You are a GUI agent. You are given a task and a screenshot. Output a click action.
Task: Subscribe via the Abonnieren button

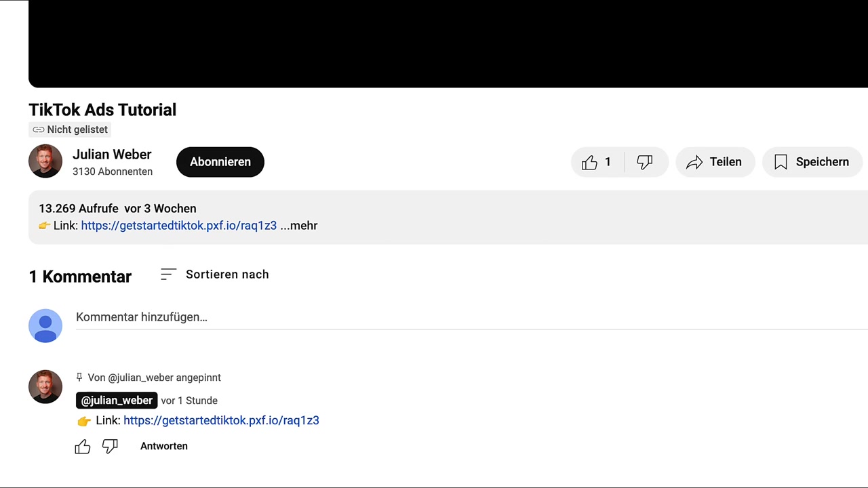coord(220,162)
